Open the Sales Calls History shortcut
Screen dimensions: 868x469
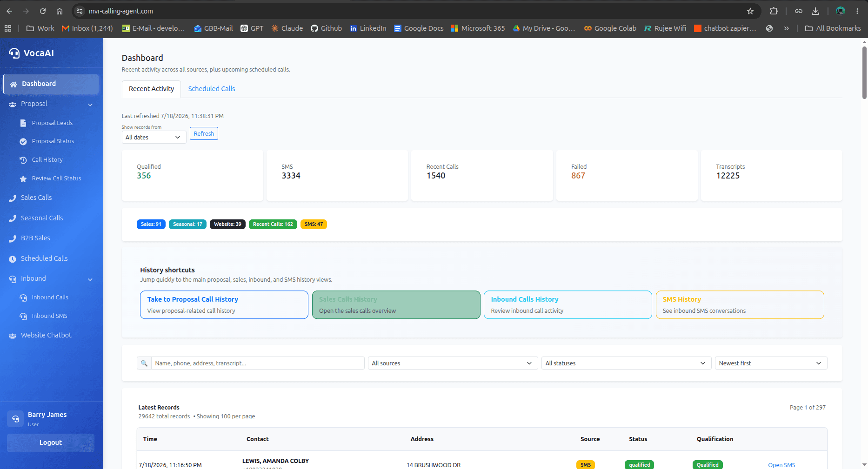396,305
